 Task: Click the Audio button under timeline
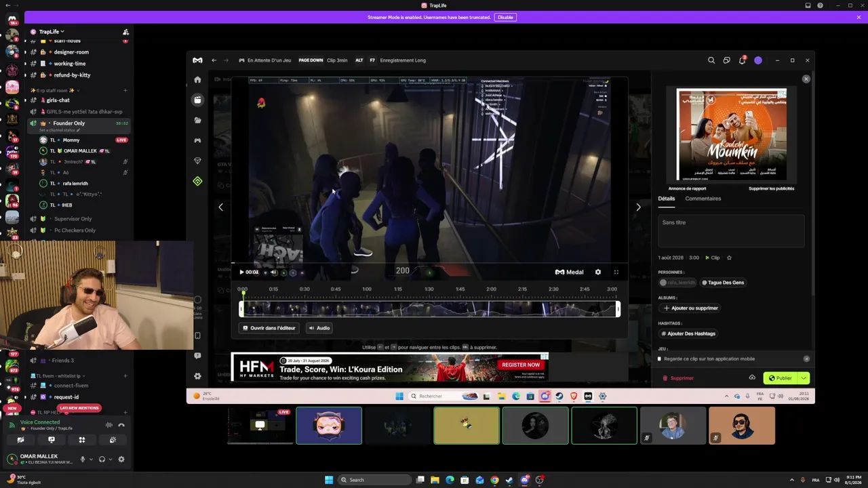coord(319,328)
